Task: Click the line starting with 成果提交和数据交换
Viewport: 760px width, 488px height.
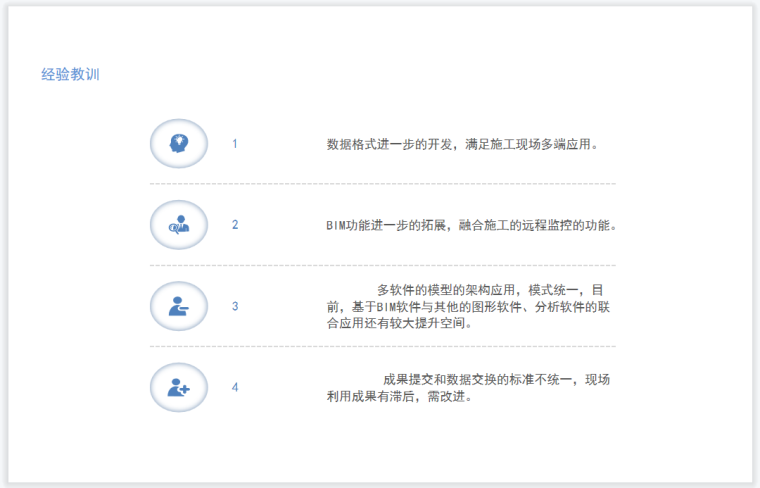Action: click(496, 379)
